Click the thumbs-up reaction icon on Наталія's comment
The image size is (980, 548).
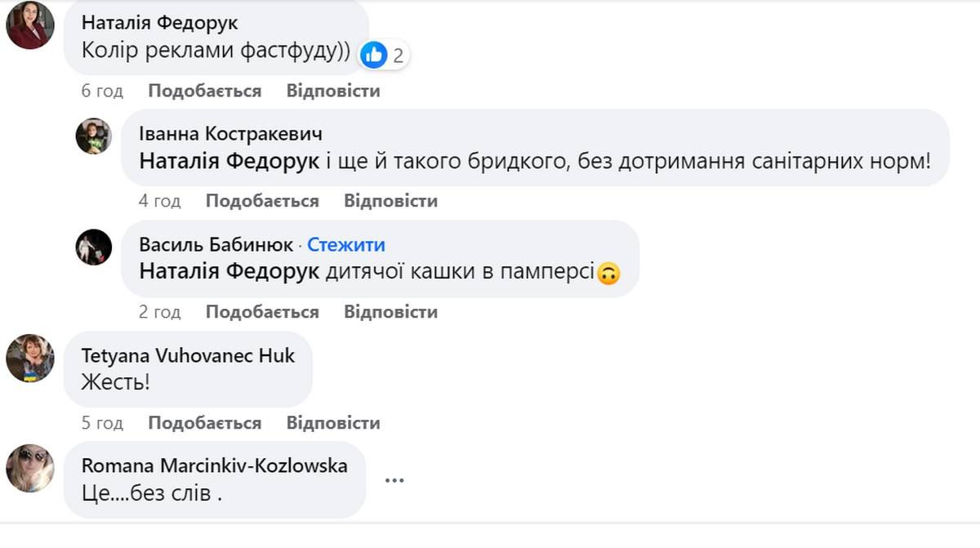tap(374, 56)
